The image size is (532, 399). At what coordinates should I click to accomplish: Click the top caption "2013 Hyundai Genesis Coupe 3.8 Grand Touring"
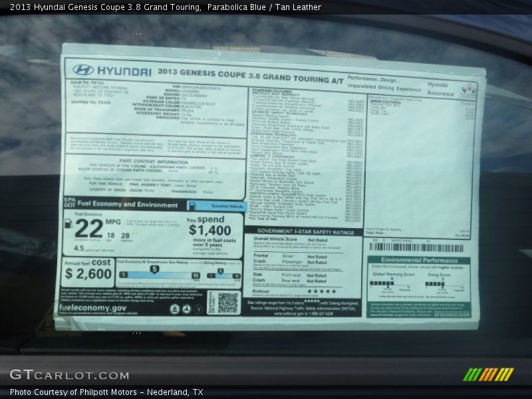tap(105, 7)
